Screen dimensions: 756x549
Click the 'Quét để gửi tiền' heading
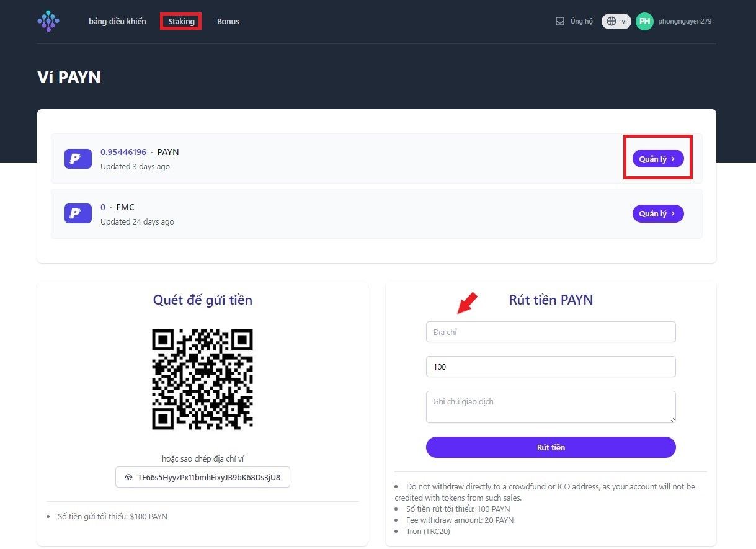click(x=203, y=300)
